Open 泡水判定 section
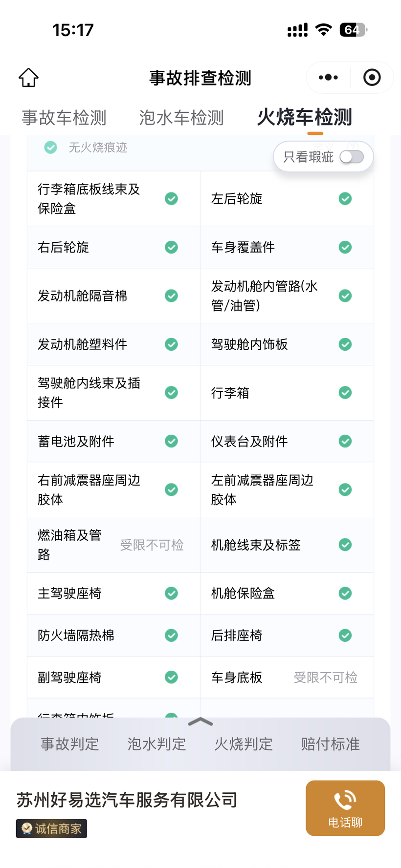This screenshot has width=401, height=868. (x=157, y=744)
